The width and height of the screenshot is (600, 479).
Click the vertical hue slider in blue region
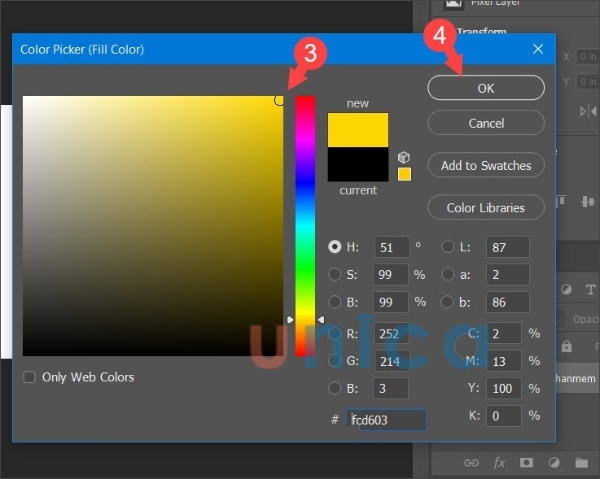[305, 184]
